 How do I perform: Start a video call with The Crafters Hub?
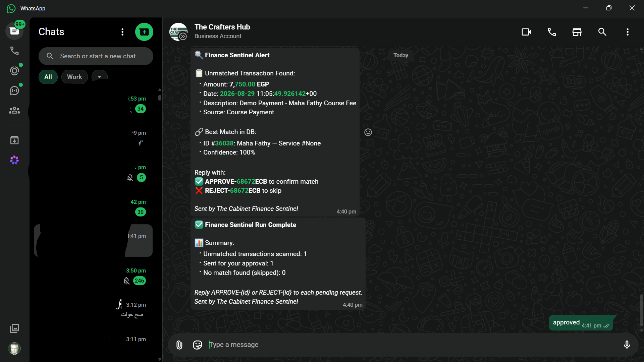526,32
